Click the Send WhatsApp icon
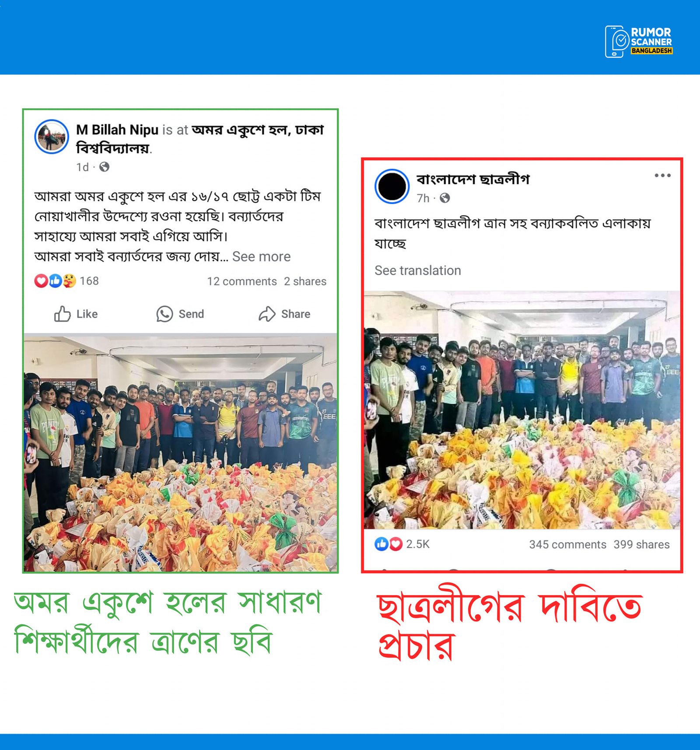 (x=164, y=314)
